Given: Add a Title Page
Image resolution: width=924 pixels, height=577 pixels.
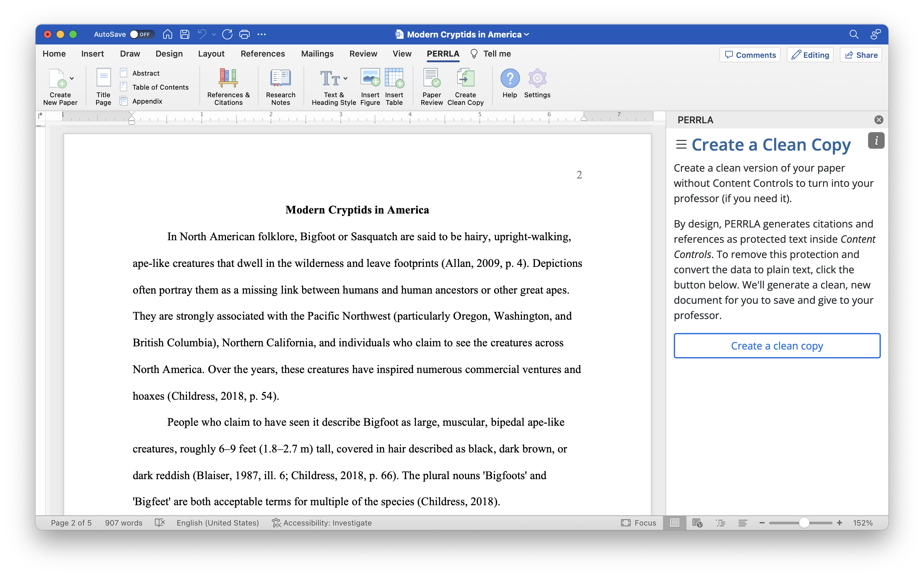Looking at the screenshot, I should 103,86.
